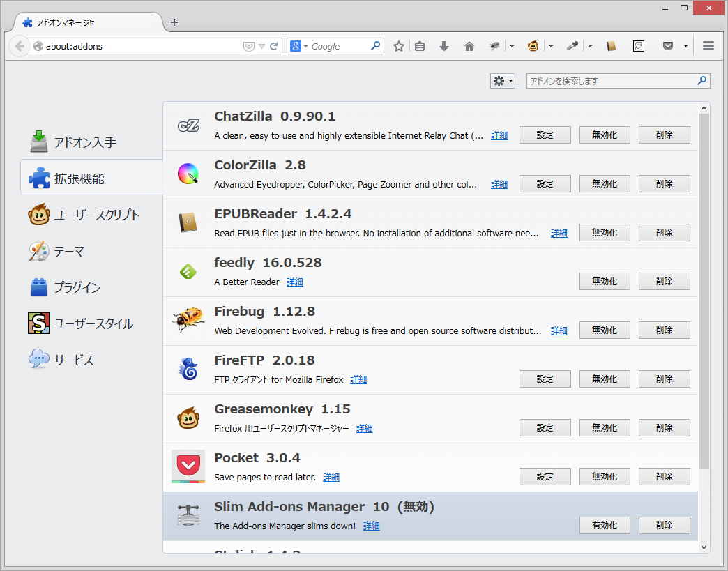The width and height of the screenshot is (728, 571).
Task: Open URL history dropdown arrow
Action: 261,47
